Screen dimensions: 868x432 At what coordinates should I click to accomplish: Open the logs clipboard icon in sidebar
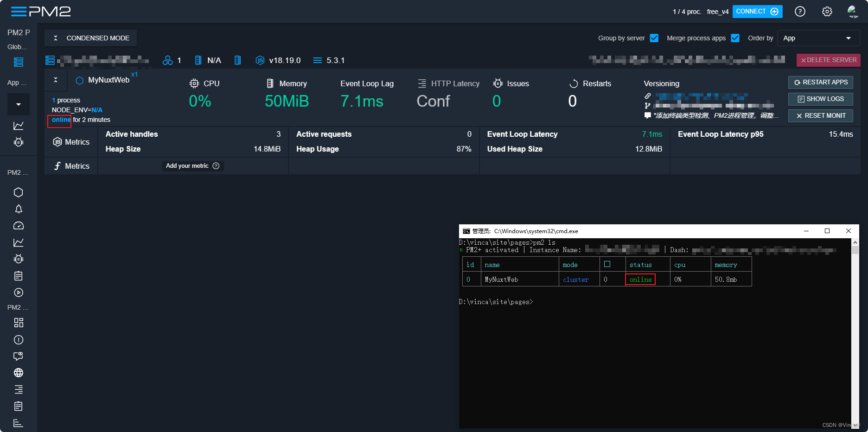[x=19, y=276]
